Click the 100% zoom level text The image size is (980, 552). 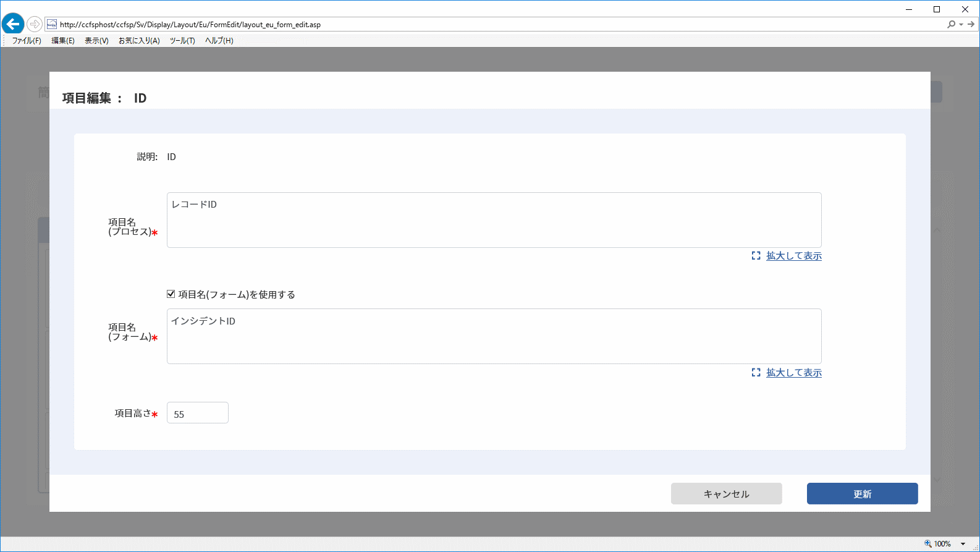tap(942, 544)
